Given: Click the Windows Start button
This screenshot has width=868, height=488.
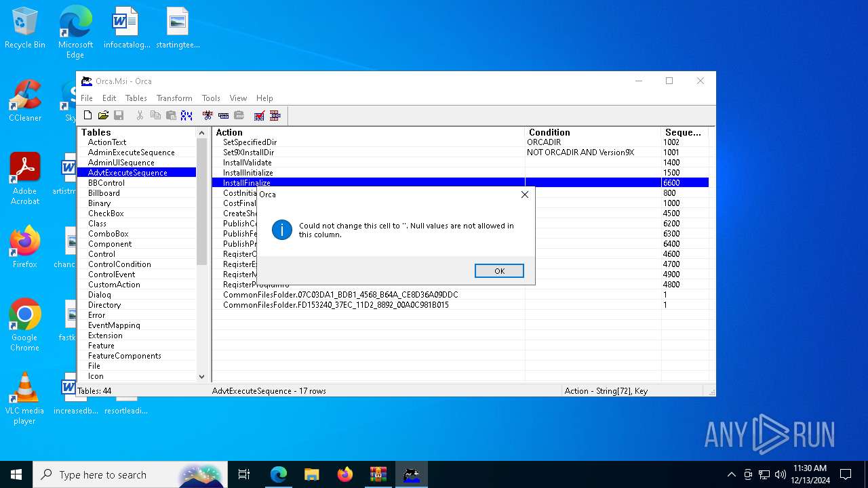Looking at the screenshot, I should point(16,474).
